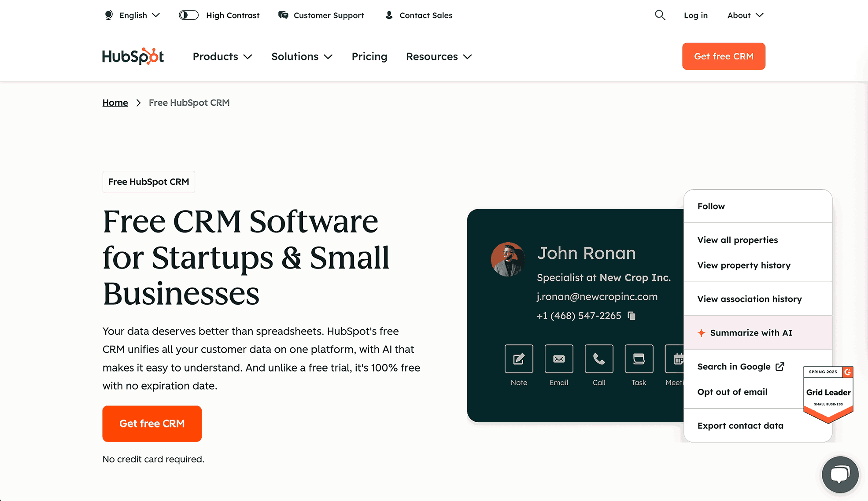Click the G2 Grid Leader badge
Image resolution: width=868 pixels, height=501 pixels.
[828, 394]
